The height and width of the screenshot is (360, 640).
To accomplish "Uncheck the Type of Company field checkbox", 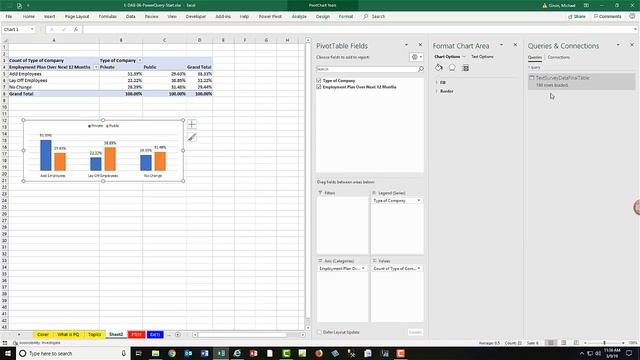I will tap(319, 80).
